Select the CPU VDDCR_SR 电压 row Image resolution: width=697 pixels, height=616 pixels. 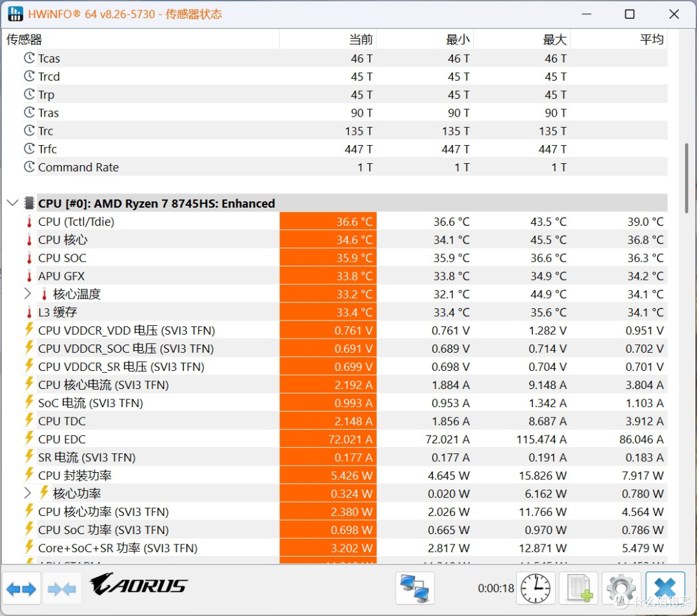point(345,367)
